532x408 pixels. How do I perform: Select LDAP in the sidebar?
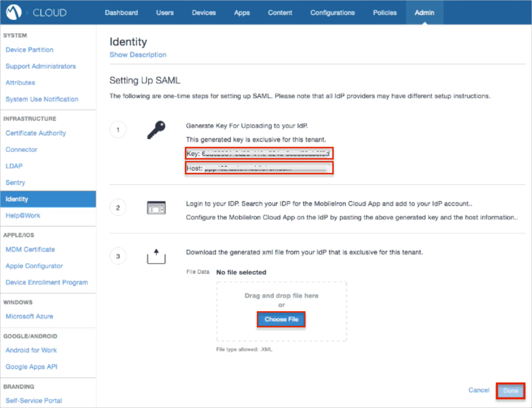click(x=15, y=166)
